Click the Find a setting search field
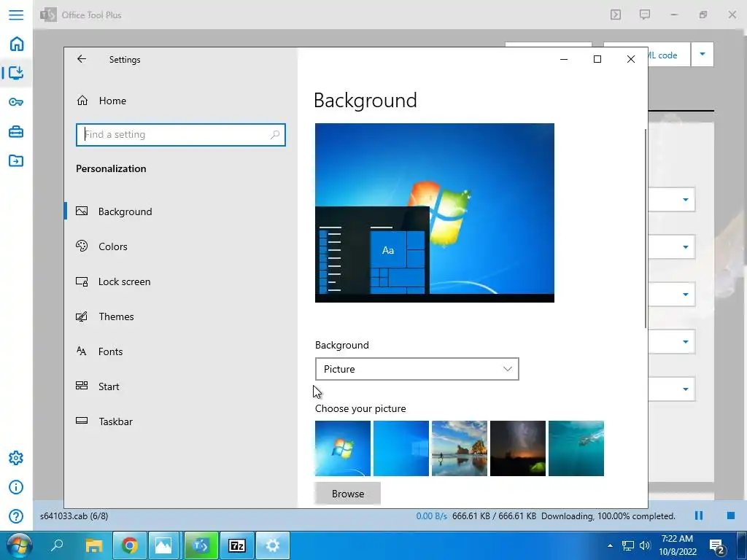747x560 pixels. coord(181,135)
